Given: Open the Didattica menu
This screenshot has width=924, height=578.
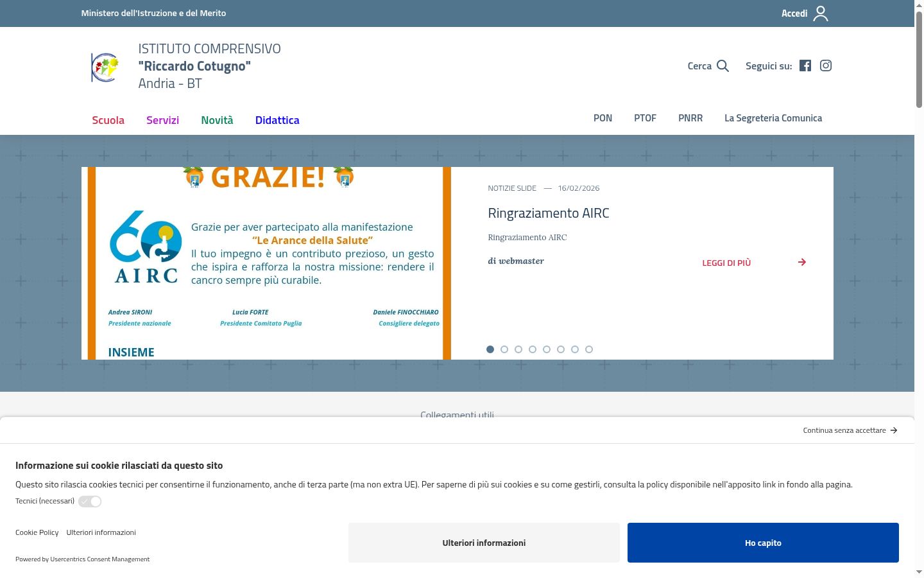Looking at the screenshot, I should point(277,120).
